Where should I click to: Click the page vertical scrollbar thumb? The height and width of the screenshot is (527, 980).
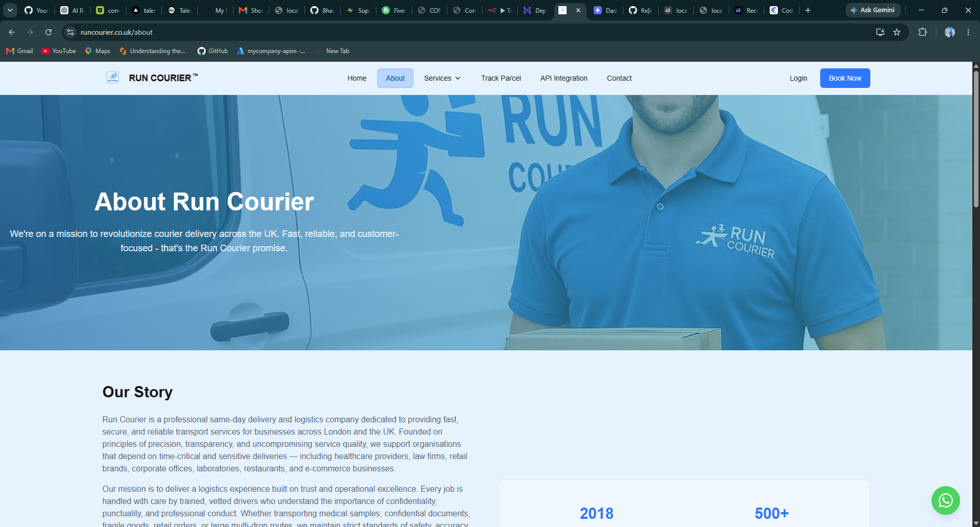(976, 138)
